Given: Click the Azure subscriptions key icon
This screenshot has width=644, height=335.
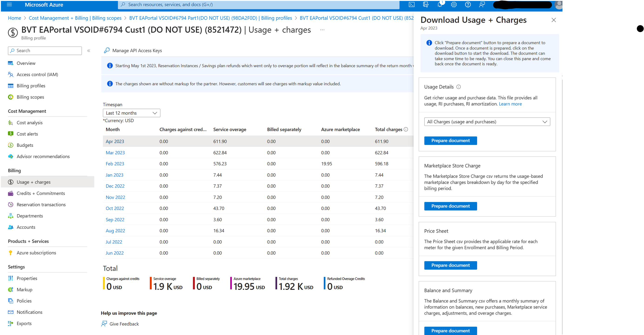Looking at the screenshot, I should pos(10,253).
